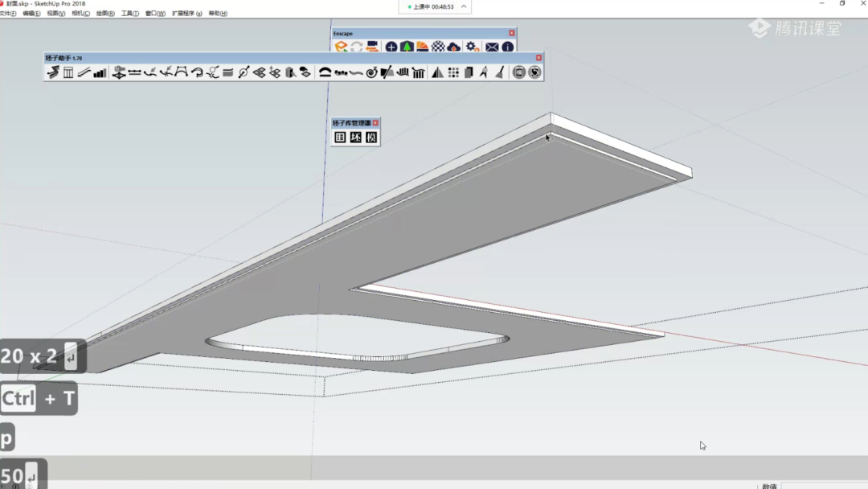868x489 pixels.
Task: Open the 文件(F) menu
Action: pos(8,14)
